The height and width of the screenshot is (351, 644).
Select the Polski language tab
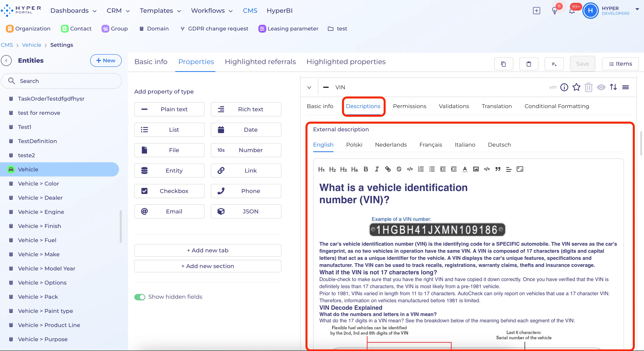(354, 145)
